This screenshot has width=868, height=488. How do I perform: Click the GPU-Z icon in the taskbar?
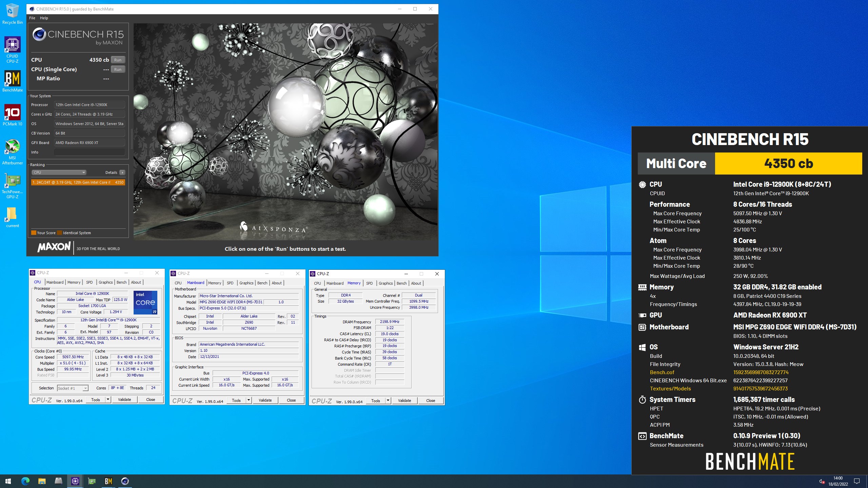coord(92,481)
